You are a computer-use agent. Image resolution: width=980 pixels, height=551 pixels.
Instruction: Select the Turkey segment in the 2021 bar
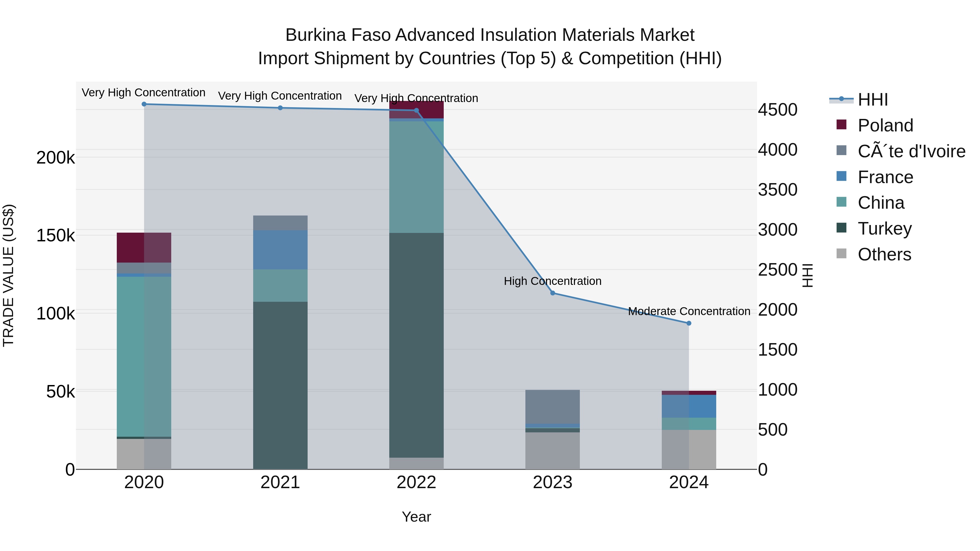point(280,386)
